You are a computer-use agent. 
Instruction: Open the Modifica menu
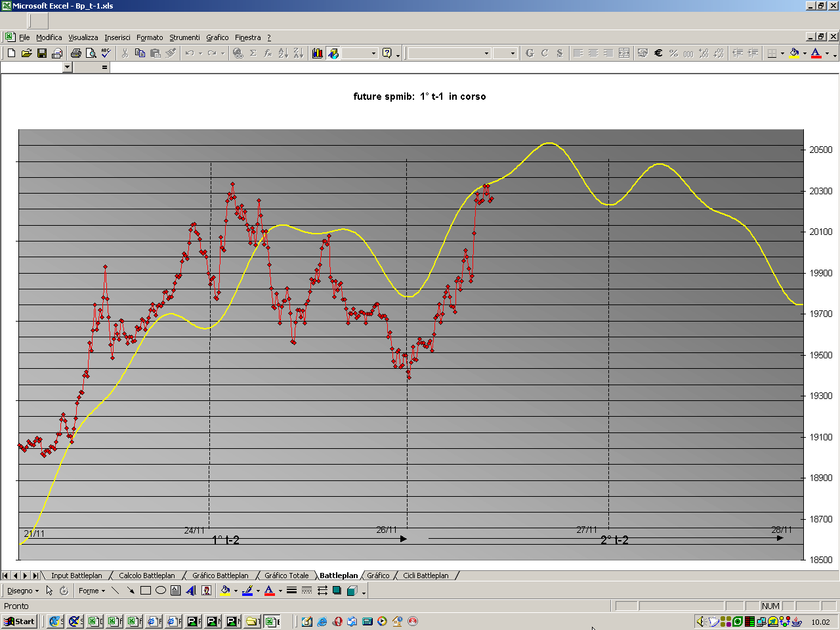coord(49,37)
